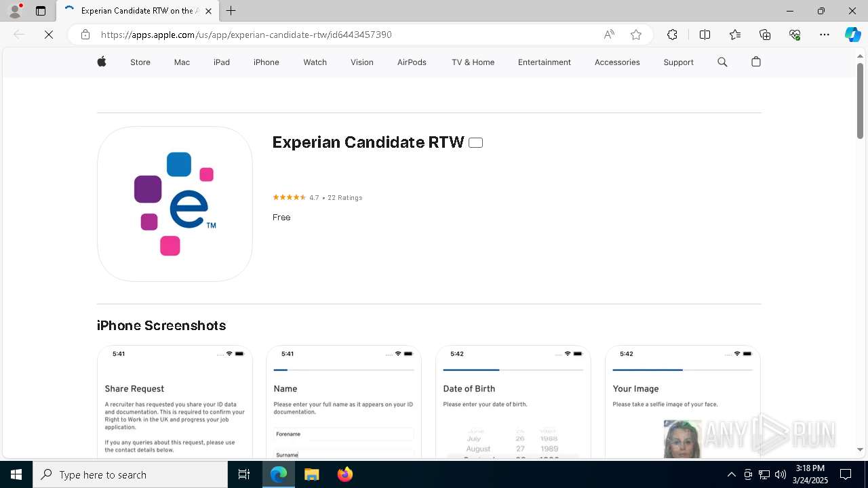Open the Mac menu item
The image size is (868, 488).
pos(182,62)
